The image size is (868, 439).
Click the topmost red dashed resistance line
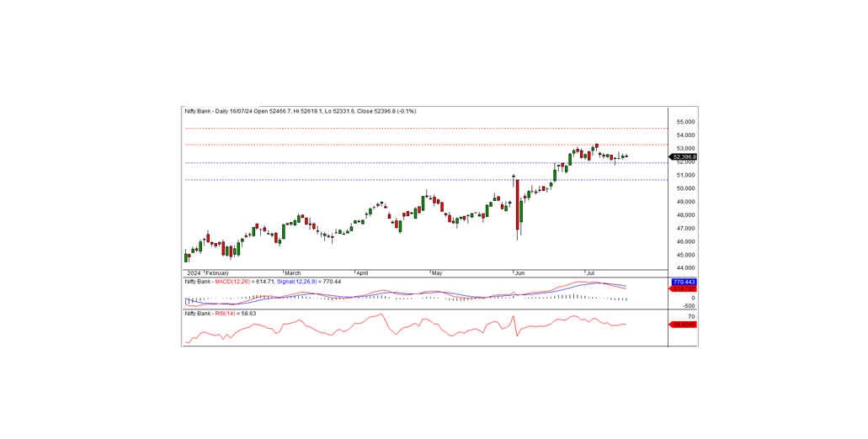coord(421,129)
